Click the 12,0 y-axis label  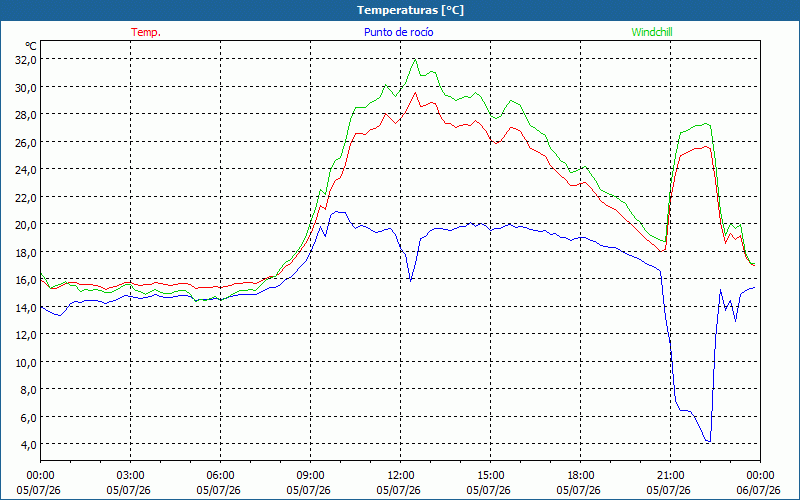(24, 335)
